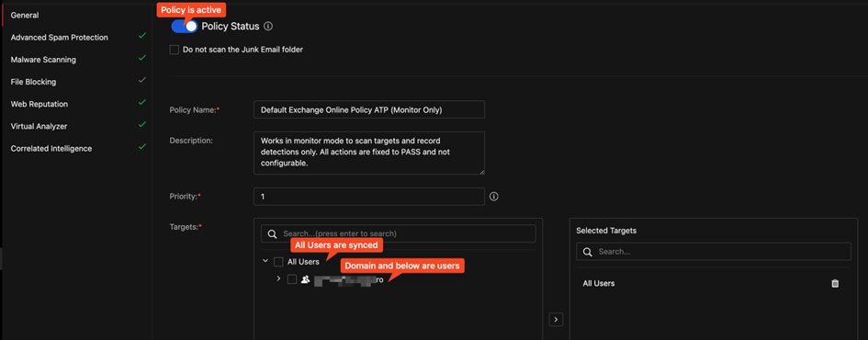Viewport: 868px width, 340px height.
Task: Click the Policy Status info icon
Action: tap(268, 27)
